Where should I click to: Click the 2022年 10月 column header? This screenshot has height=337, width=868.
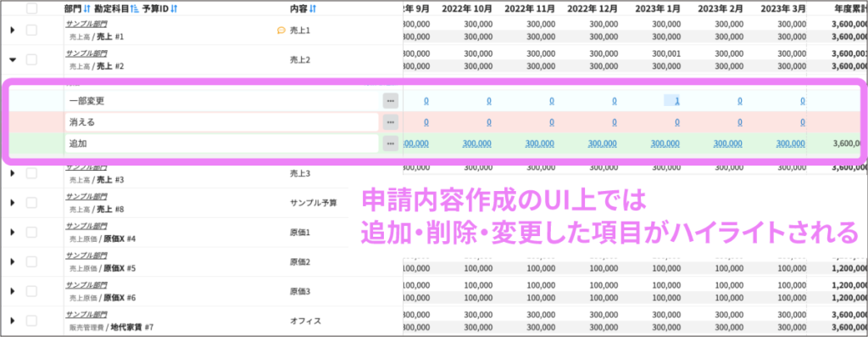point(467,8)
